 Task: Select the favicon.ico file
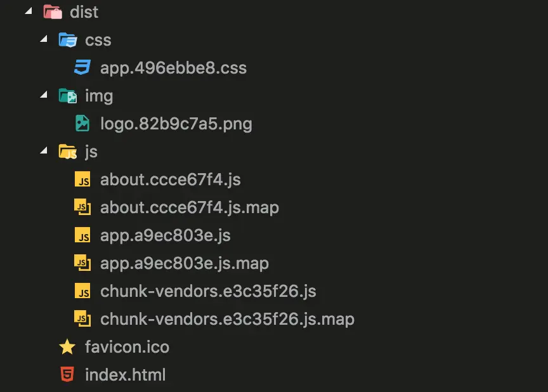pyautogui.click(x=127, y=347)
